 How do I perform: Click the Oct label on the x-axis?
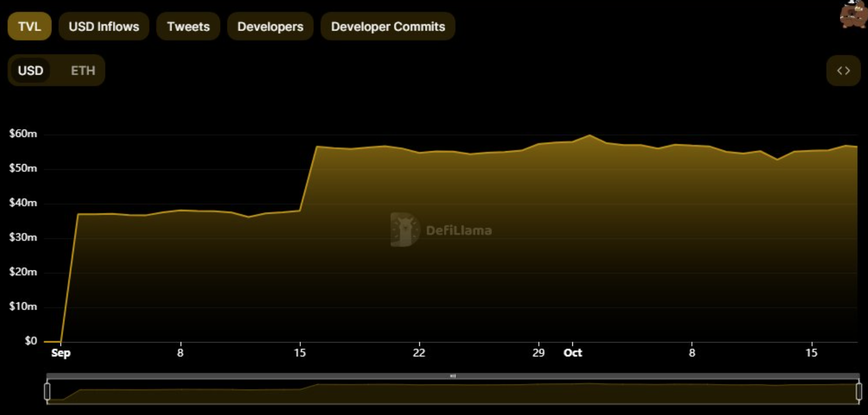pyautogui.click(x=572, y=353)
